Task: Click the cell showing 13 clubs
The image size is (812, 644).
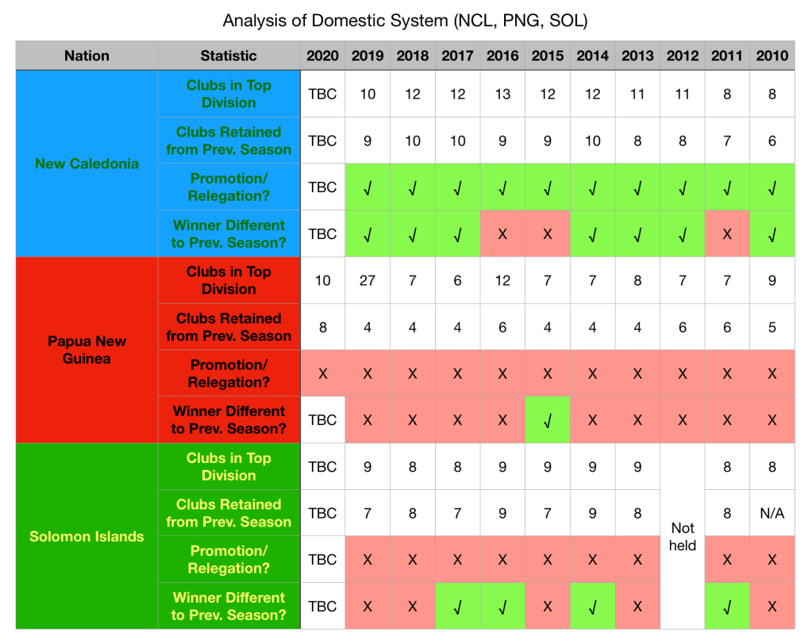Action: [x=502, y=94]
